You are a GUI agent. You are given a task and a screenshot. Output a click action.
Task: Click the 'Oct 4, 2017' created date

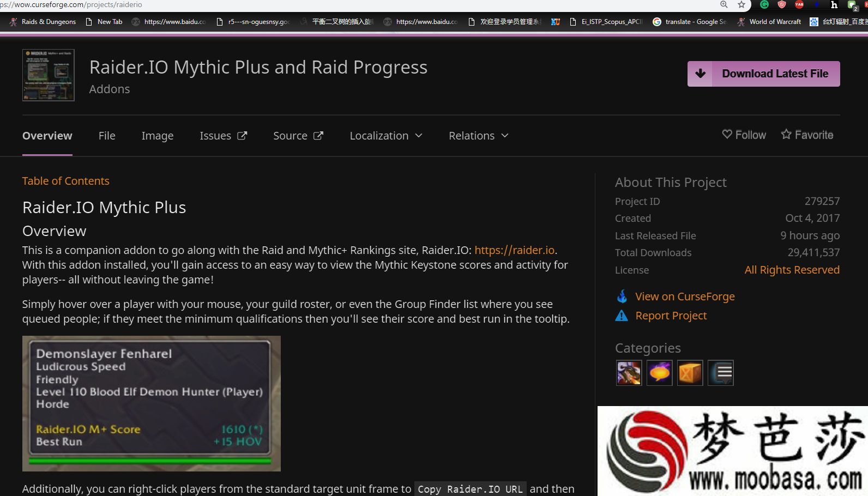pos(812,218)
